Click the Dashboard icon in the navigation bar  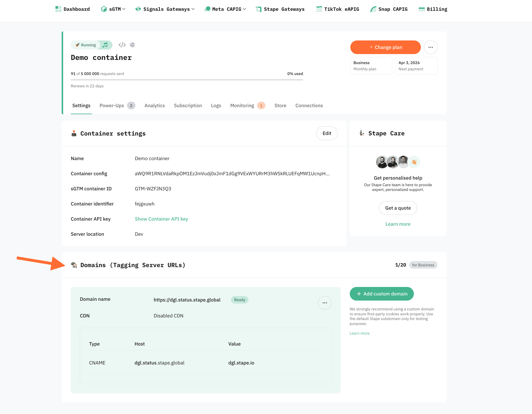58,9
